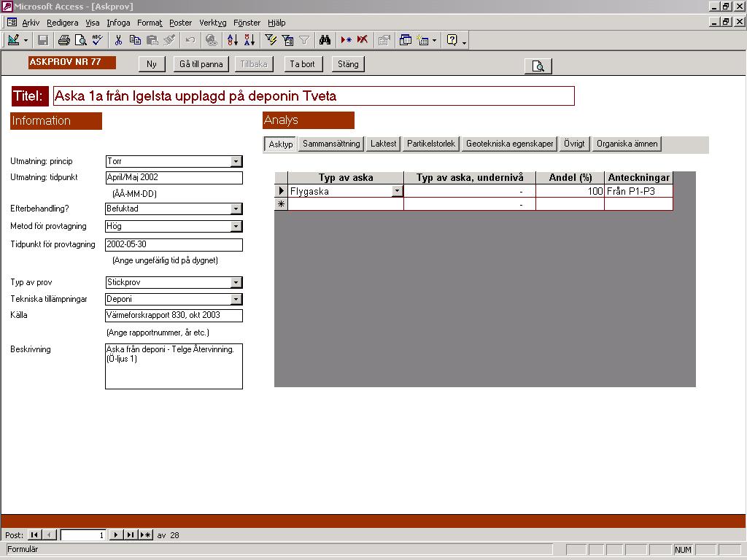Switch to the Geotekniska egenskaper tab
Viewport: 747px width, 560px height.
(x=509, y=144)
